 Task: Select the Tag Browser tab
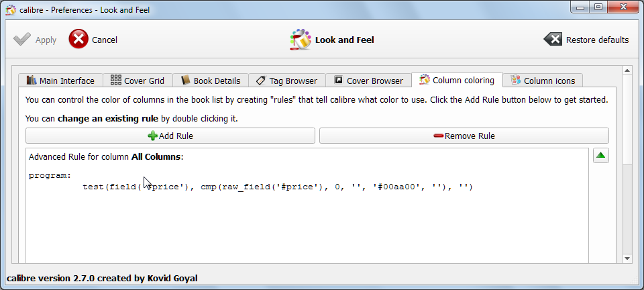(x=287, y=81)
